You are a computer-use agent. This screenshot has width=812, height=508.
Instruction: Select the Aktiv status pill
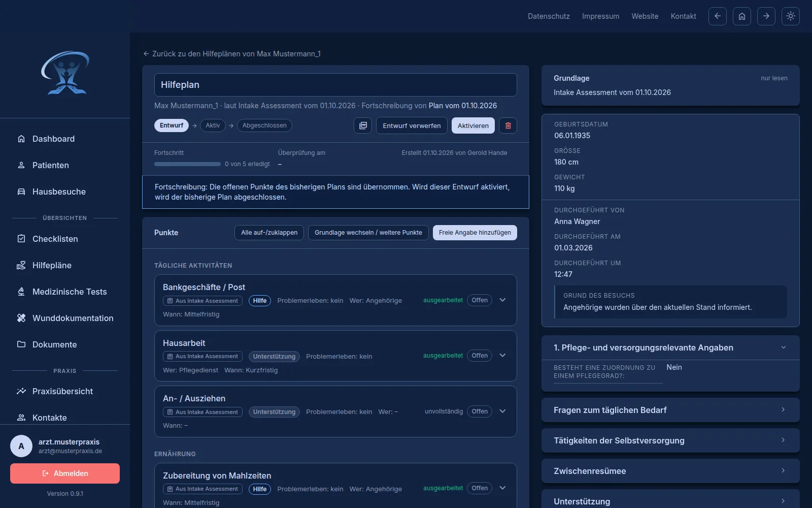213,125
